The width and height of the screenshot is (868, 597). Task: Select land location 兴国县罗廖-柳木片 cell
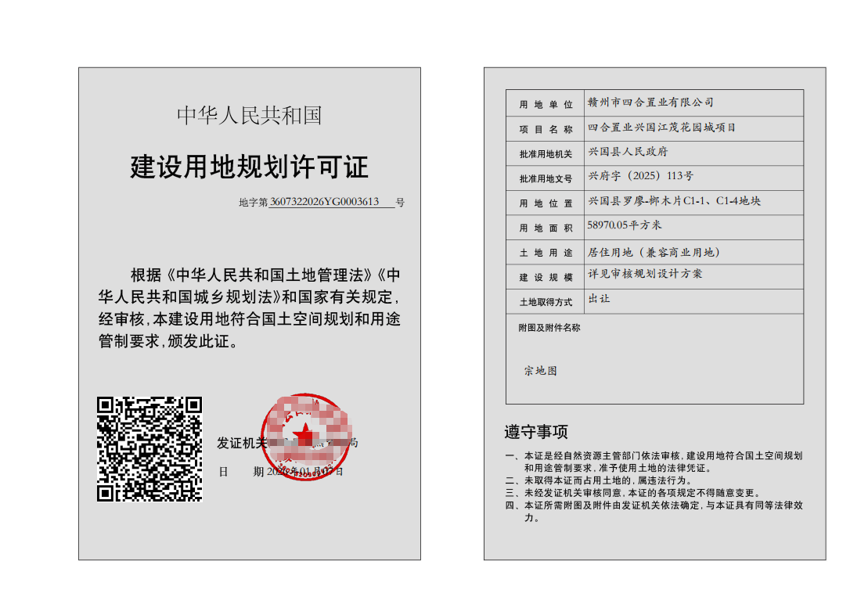674,201
